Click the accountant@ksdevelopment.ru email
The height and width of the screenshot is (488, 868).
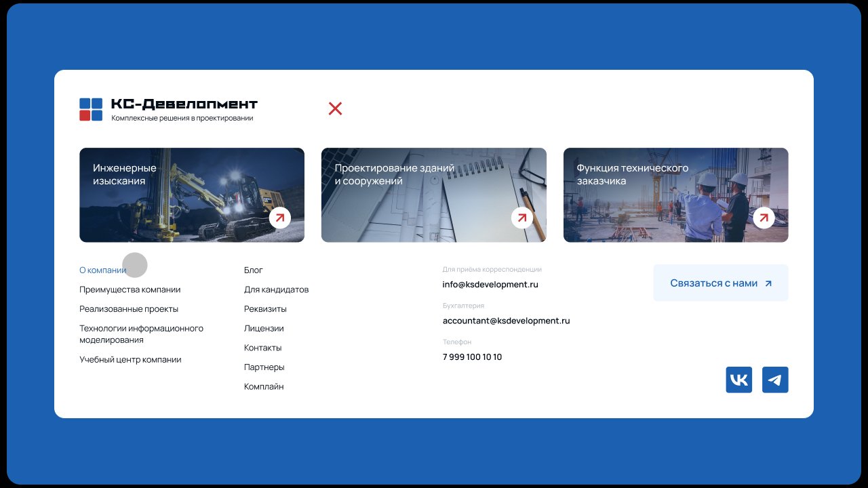tap(507, 321)
